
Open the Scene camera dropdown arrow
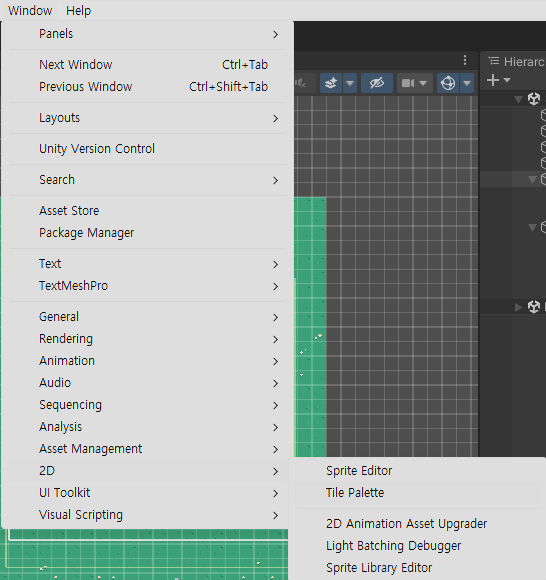(x=423, y=83)
